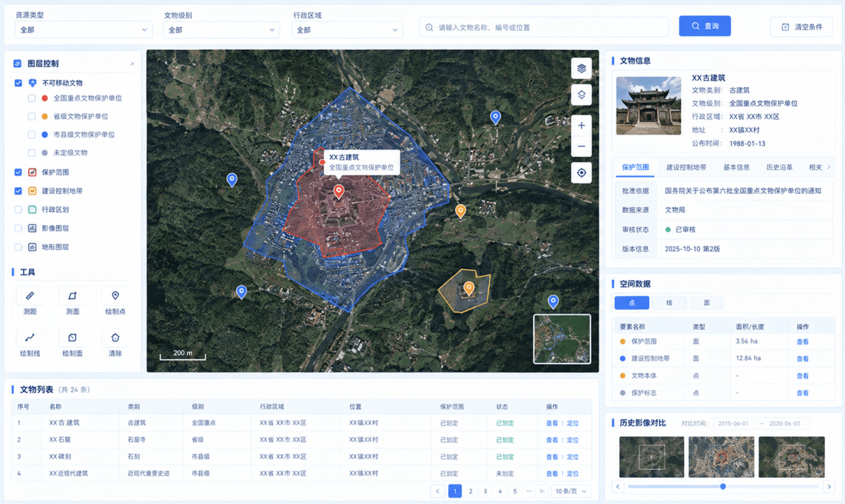Viewport: 845px width, 504px height.
Task: Check the 省级文物保护单位 checkbox
Action: tap(32, 116)
